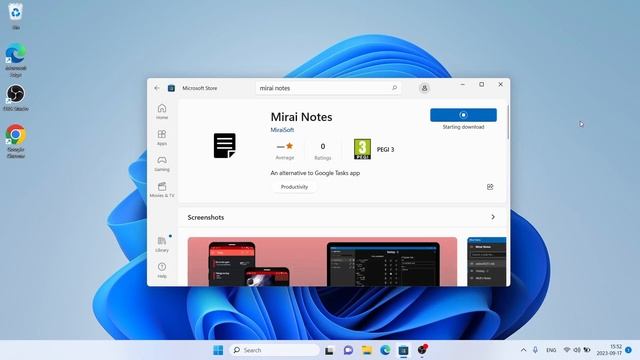The image size is (640, 360).
Task: Open the pink Mirai Notes screenshot
Action: [322, 262]
